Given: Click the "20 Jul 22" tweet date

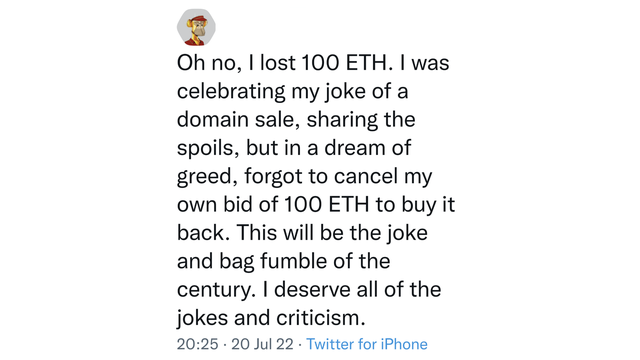Looking at the screenshot, I should pos(262,344).
